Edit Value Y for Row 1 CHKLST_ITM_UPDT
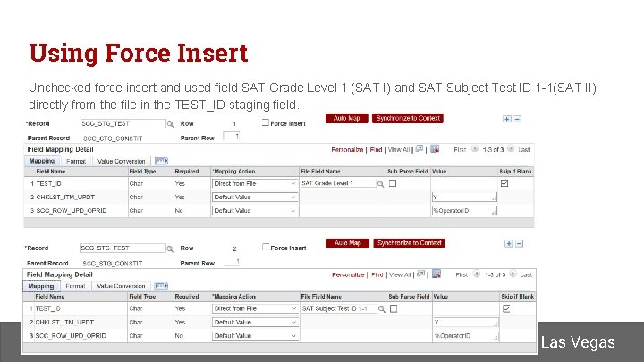644x362 pixels. (x=464, y=198)
